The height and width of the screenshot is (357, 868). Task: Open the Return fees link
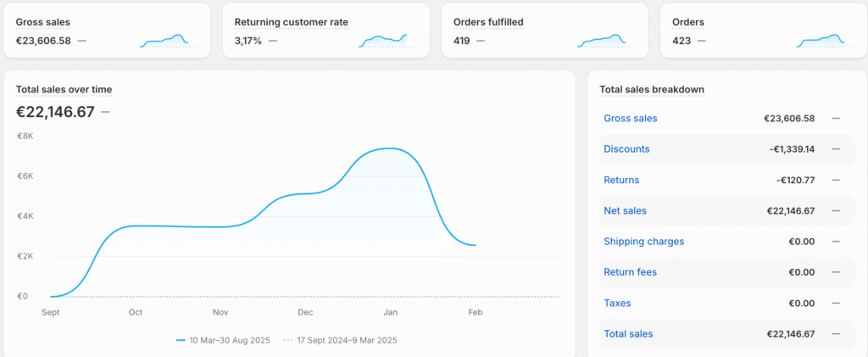[x=630, y=272]
